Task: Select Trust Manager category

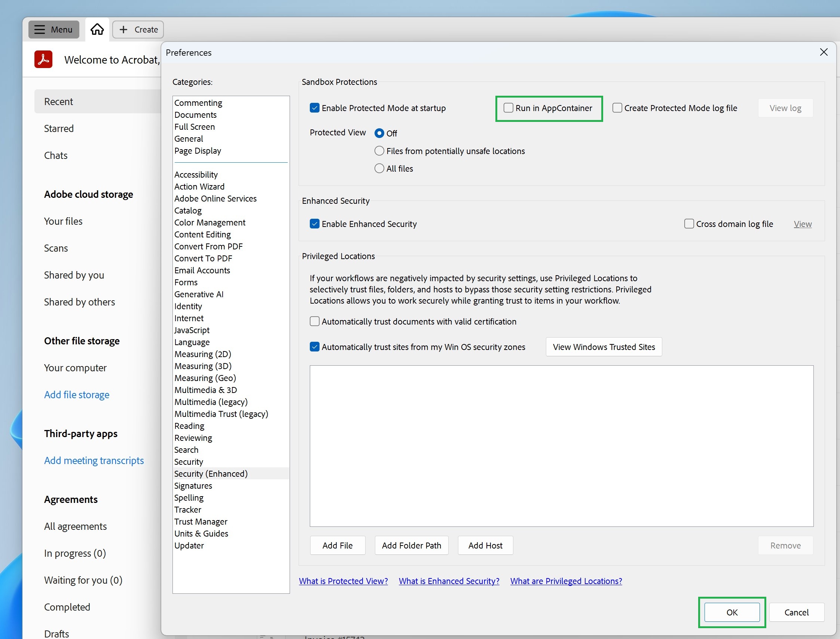Action: click(x=231, y=522)
